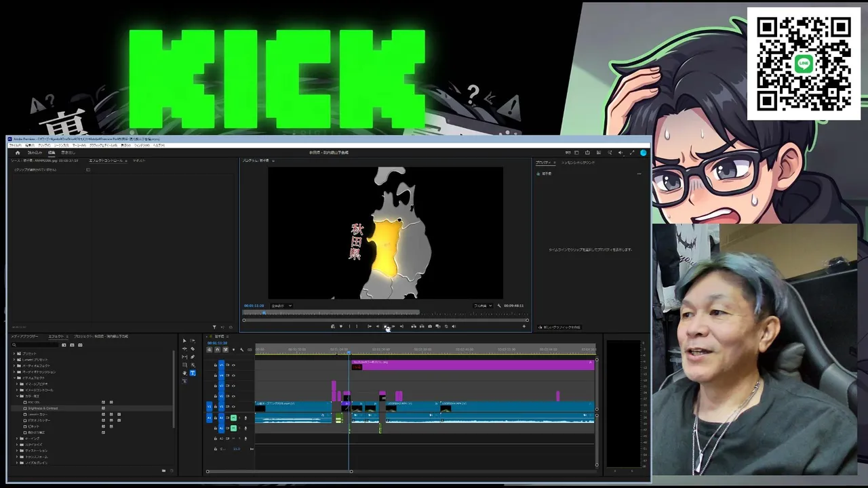This screenshot has height=488, width=868.
Task: Switch to the エフェクトコントロール tab
Action: tap(107, 161)
